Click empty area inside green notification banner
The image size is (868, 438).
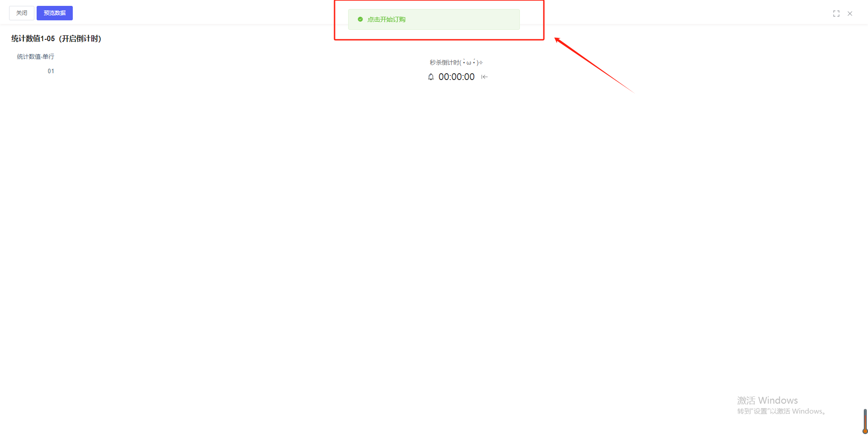pyautogui.click(x=466, y=19)
